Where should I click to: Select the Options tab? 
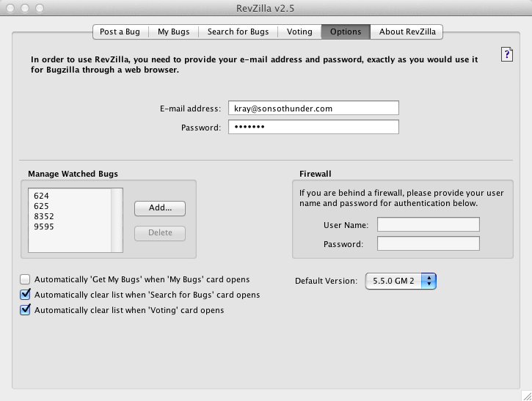tap(345, 32)
